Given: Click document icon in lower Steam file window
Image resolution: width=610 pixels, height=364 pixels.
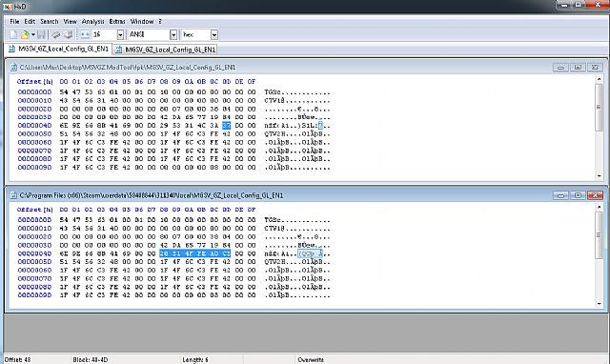Looking at the screenshot, I should (13, 195).
